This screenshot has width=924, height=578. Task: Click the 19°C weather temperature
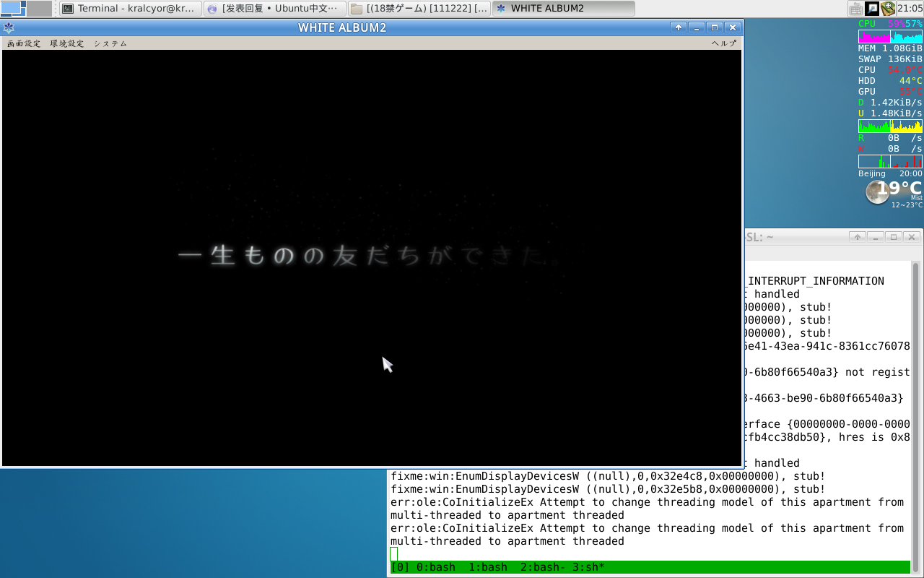tap(899, 189)
